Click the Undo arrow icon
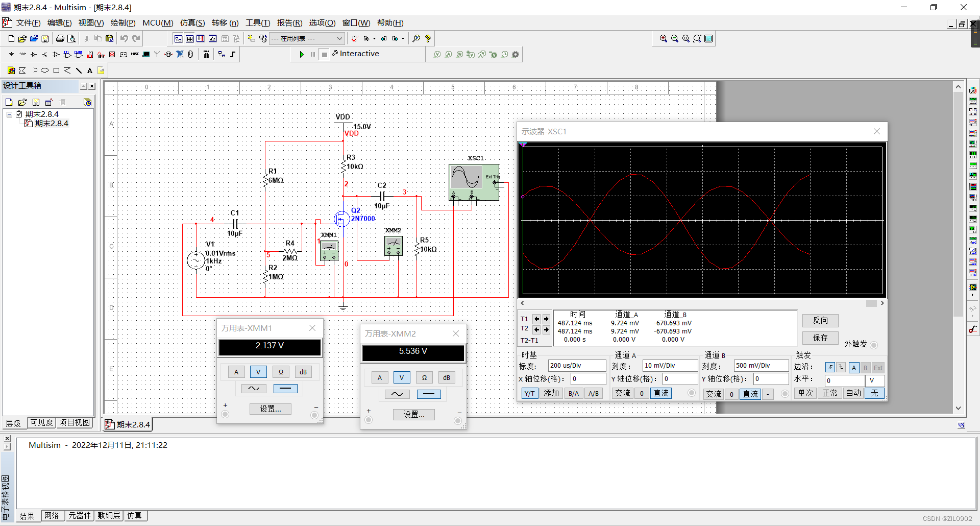Image resolution: width=980 pixels, height=526 pixels. coord(124,38)
